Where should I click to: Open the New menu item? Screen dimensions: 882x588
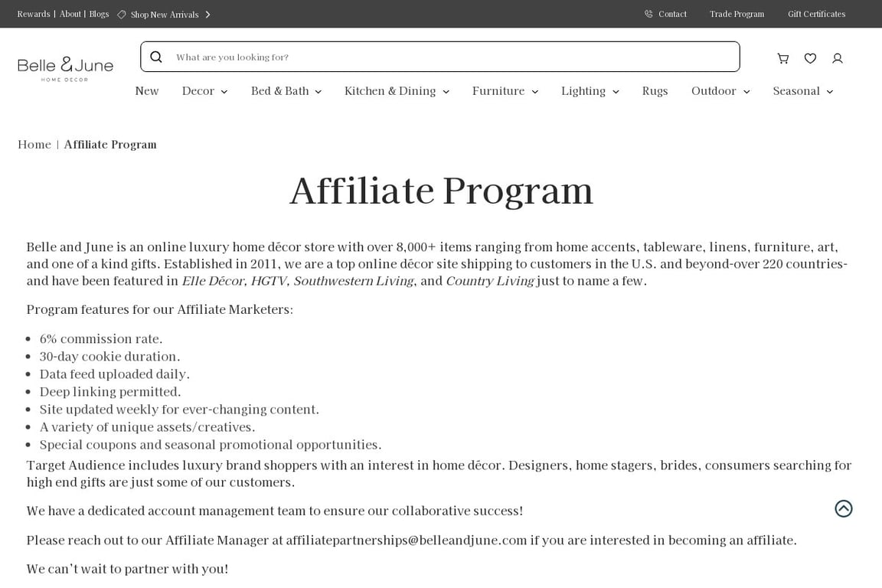click(147, 91)
